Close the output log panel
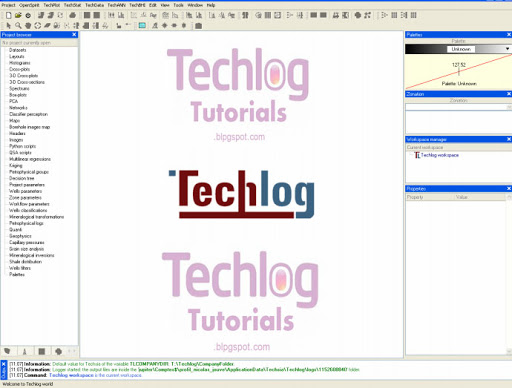512x388 pixels. pyautogui.click(x=4, y=364)
